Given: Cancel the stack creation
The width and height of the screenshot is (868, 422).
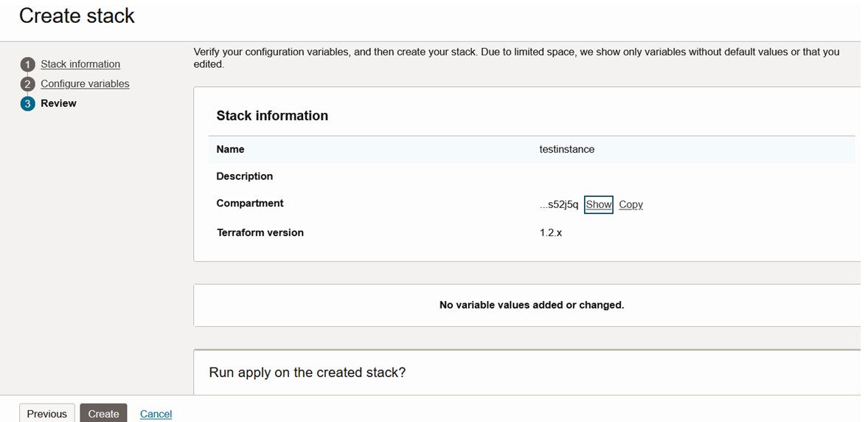Looking at the screenshot, I should point(156,414).
